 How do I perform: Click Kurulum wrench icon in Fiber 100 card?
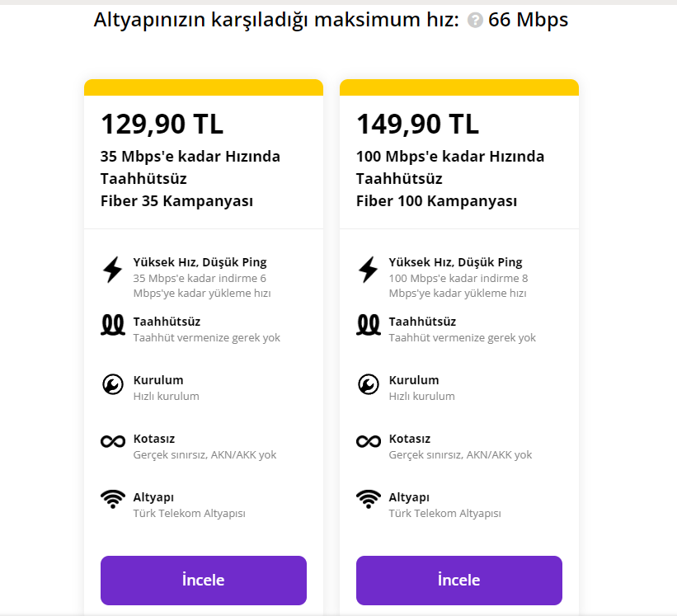pyautogui.click(x=369, y=384)
